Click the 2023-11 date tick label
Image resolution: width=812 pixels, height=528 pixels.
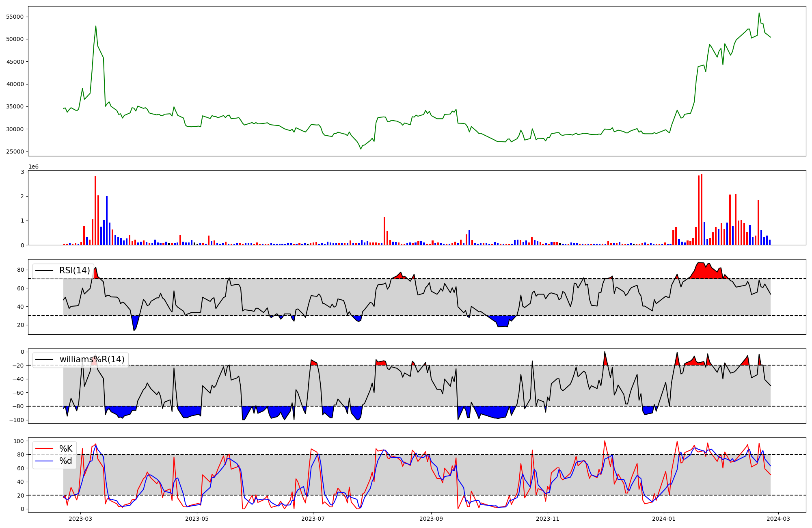548,518
